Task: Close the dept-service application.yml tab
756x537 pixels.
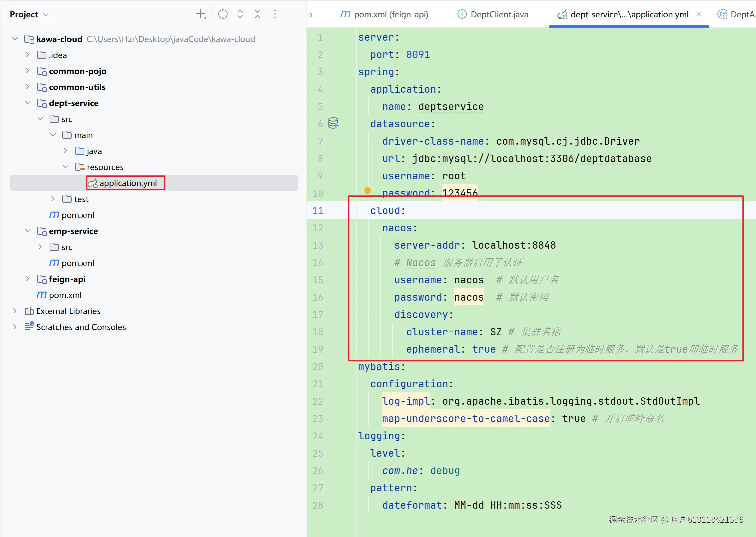Action: point(699,14)
